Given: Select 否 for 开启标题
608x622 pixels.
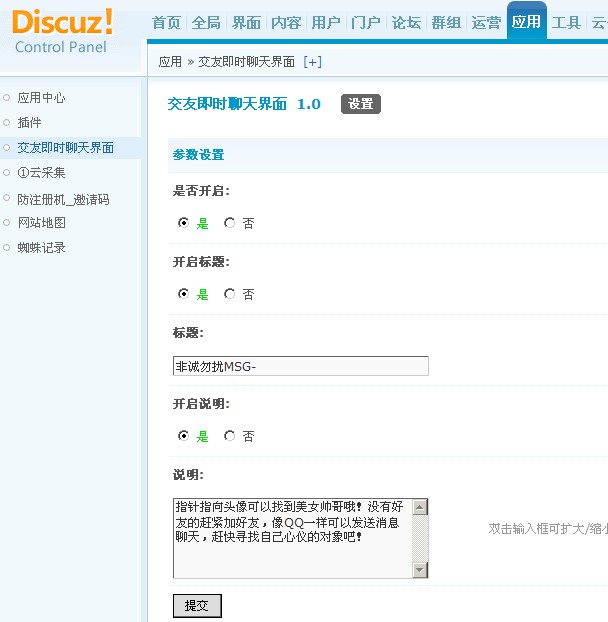Looking at the screenshot, I should click(230, 294).
